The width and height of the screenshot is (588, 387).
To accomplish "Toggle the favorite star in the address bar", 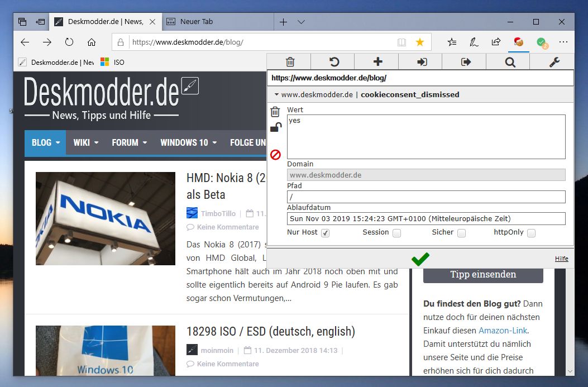I will [420, 42].
